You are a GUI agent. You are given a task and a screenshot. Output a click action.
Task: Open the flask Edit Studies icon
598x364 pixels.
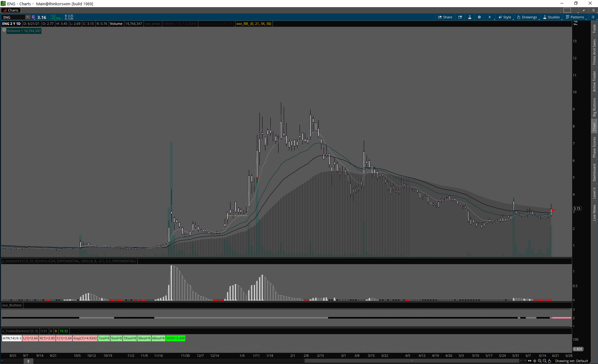[x=470, y=17]
